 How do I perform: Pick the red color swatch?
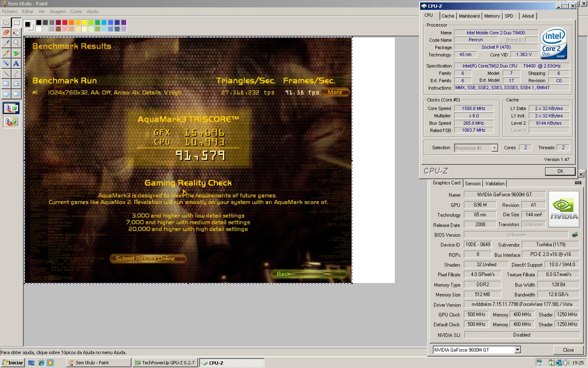tap(65, 22)
